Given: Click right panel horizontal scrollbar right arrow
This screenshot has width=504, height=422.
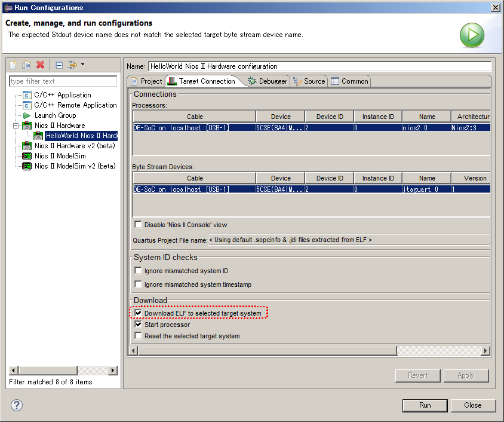Looking at the screenshot, I should [485, 351].
